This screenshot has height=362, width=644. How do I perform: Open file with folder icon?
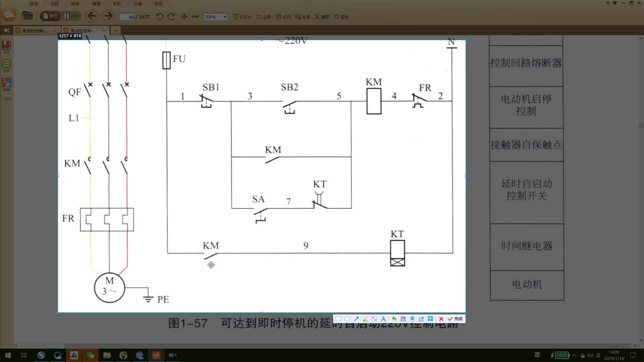click(27, 16)
